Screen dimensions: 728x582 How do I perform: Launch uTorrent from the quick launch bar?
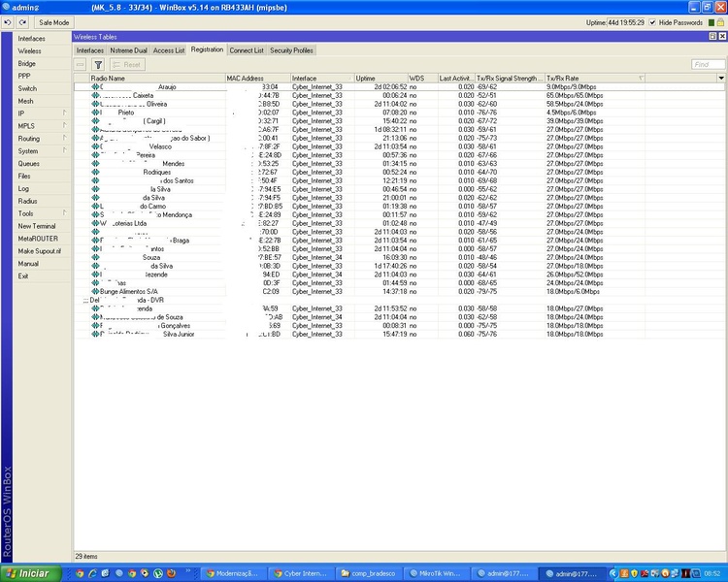[x=158, y=573]
